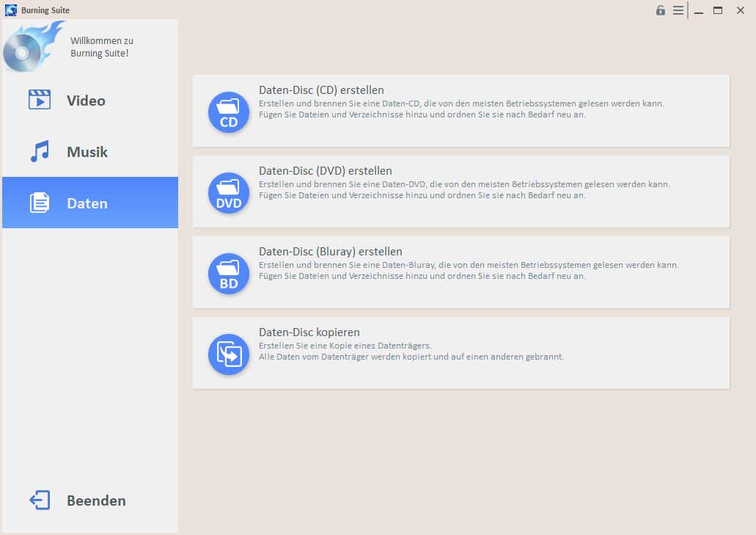
Task: Click the Musik note icon in sidebar
Action: pos(40,152)
